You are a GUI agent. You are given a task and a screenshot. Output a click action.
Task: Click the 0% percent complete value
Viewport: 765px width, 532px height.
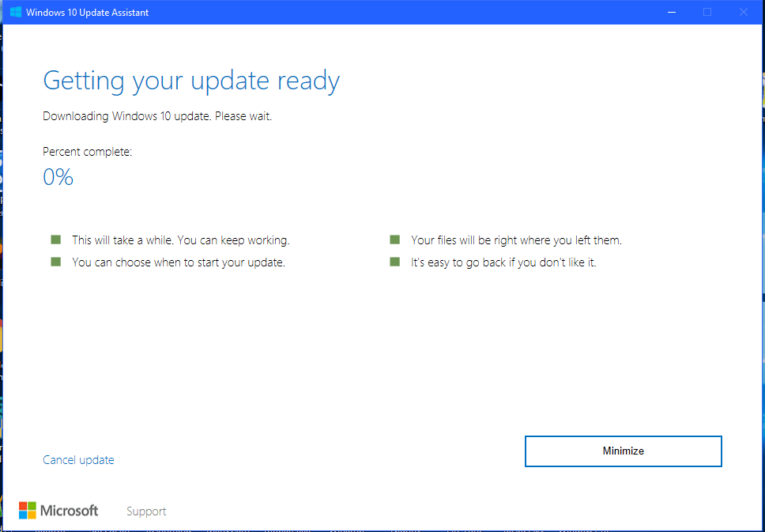tap(58, 177)
